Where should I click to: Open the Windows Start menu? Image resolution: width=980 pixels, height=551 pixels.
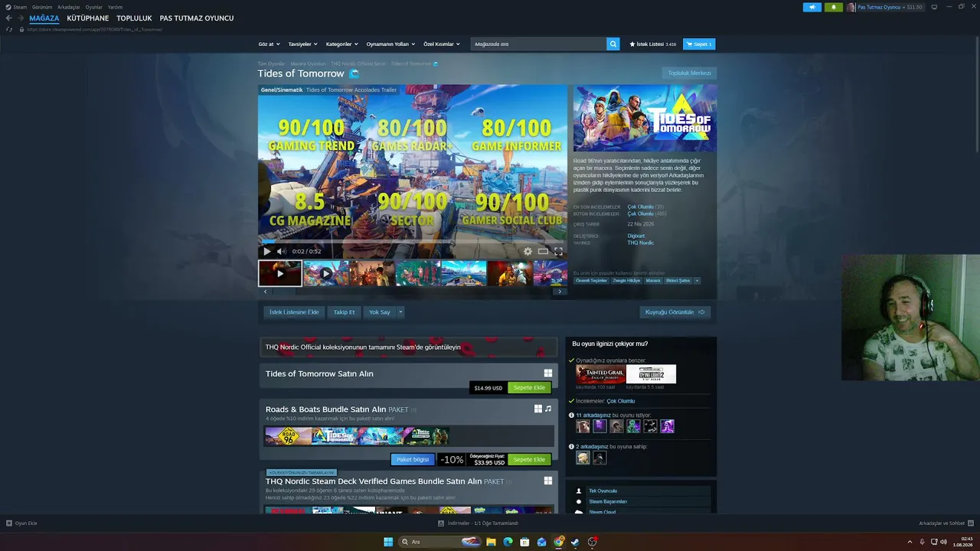[x=388, y=542]
